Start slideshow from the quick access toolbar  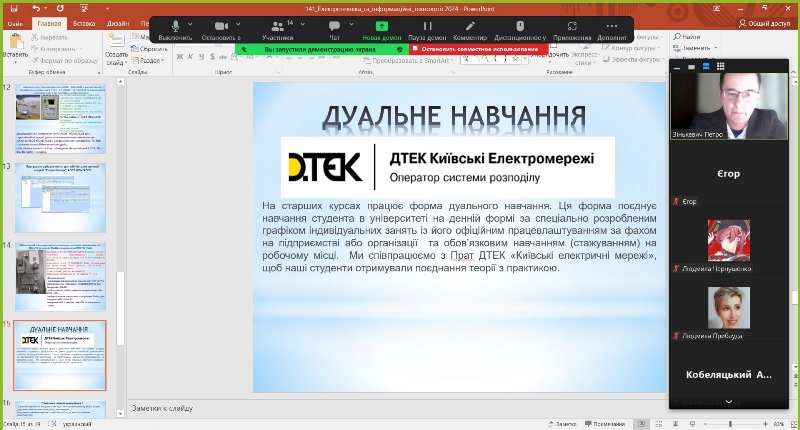tap(83, 9)
